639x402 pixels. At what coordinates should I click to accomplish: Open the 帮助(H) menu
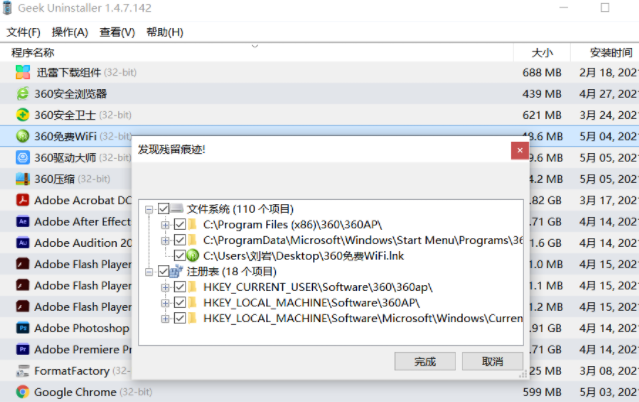165,32
